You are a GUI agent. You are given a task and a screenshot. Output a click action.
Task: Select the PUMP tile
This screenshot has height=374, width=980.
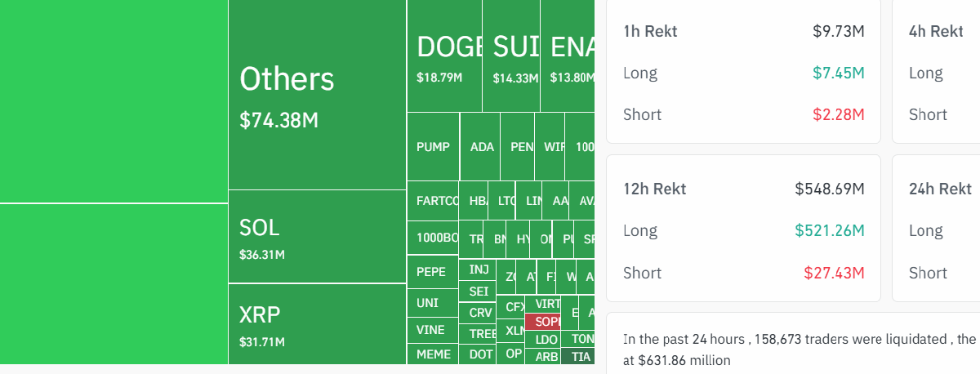(x=433, y=147)
